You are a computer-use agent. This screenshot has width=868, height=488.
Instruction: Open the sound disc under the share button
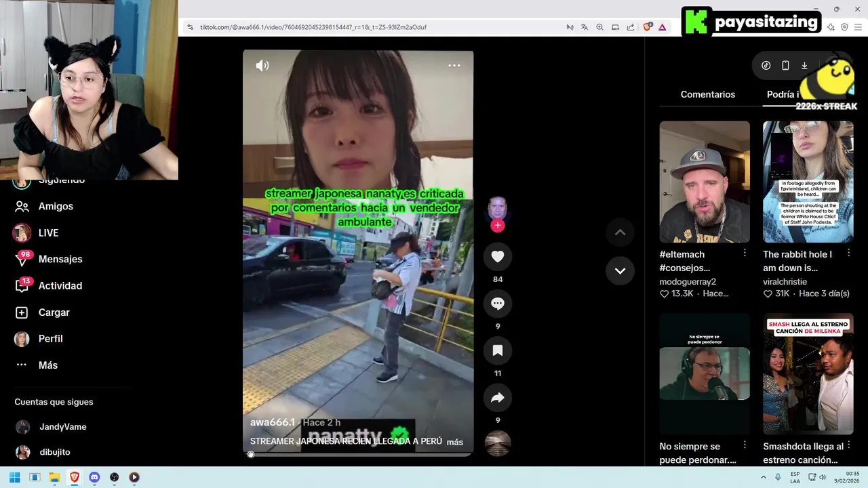point(498,443)
